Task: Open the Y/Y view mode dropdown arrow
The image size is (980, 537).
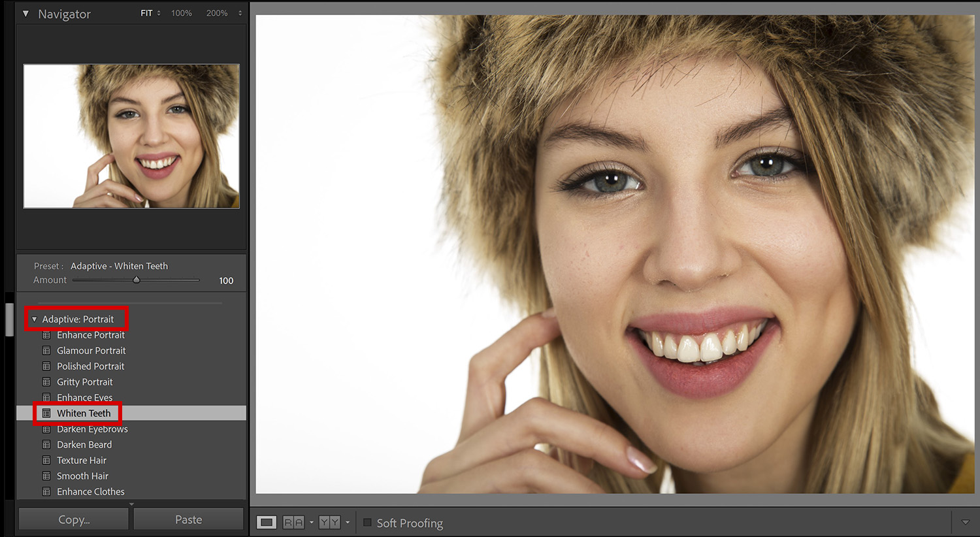Action: click(x=347, y=523)
